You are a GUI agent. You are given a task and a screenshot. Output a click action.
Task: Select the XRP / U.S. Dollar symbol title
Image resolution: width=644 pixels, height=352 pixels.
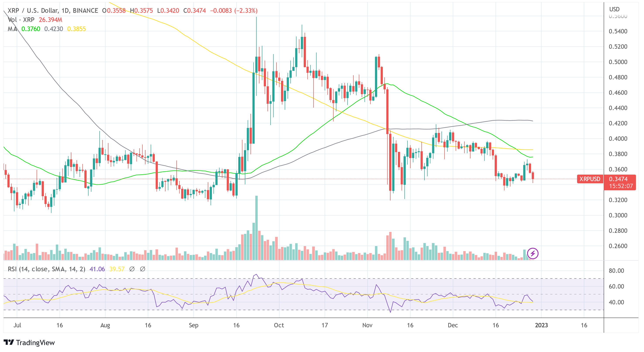click(x=53, y=10)
